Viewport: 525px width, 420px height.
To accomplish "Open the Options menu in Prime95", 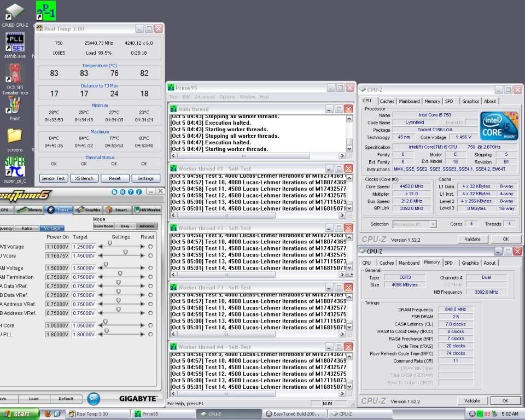I will pos(227,97).
